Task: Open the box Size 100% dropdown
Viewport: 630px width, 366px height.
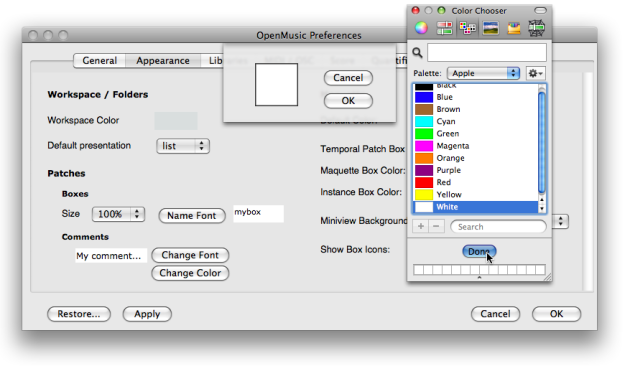Action: [118, 214]
